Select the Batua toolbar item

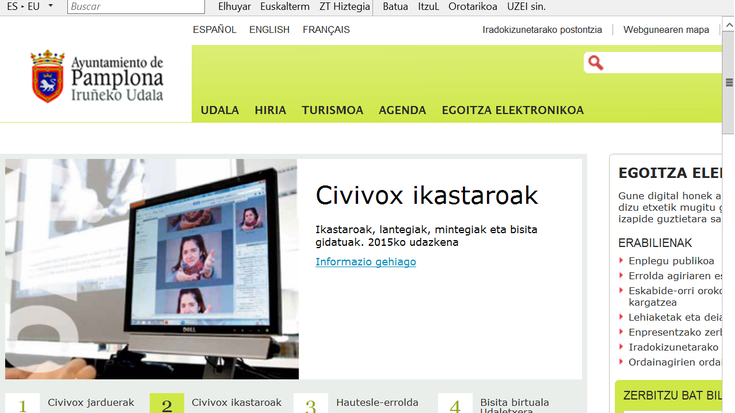click(395, 7)
